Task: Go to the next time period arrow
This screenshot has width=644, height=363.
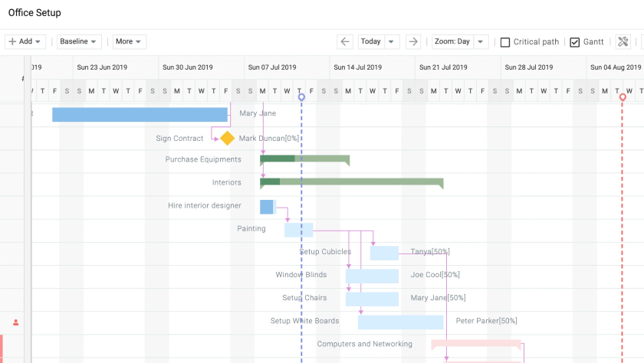Action: pyautogui.click(x=413, y=42)
